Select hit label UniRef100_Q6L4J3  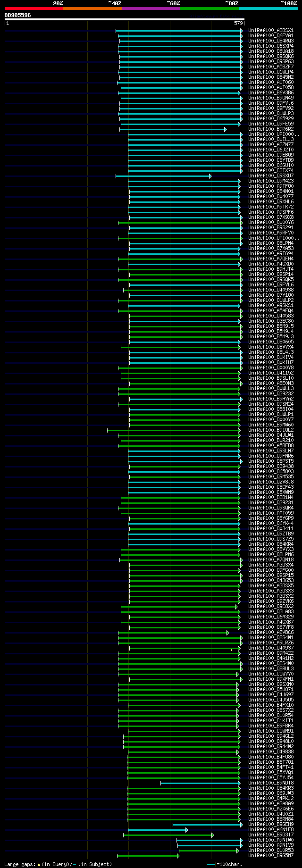(271, 352)
